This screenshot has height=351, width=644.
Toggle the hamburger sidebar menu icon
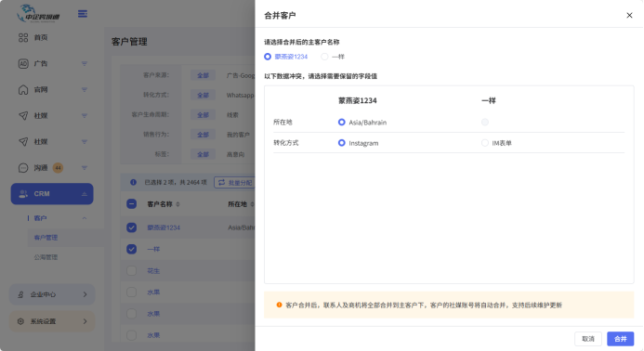pos(83,14)
